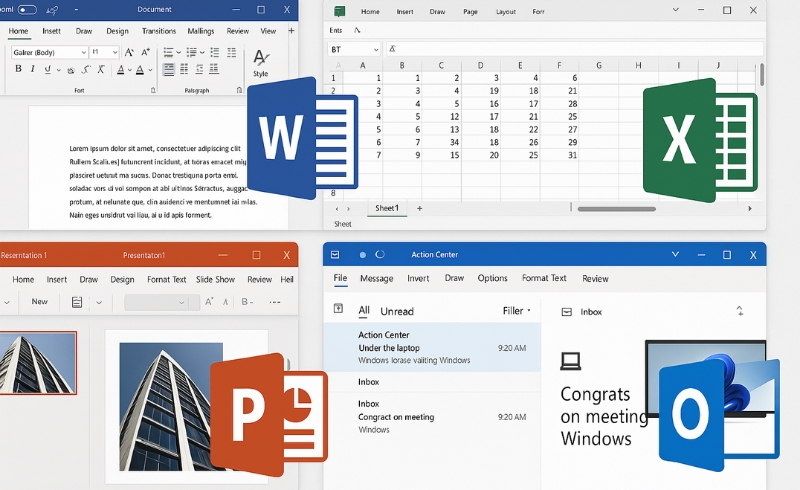This screenshot has width=800, height=490.
Task: Click the previous sheet arrow in Excel
Action: coord(337,209)
